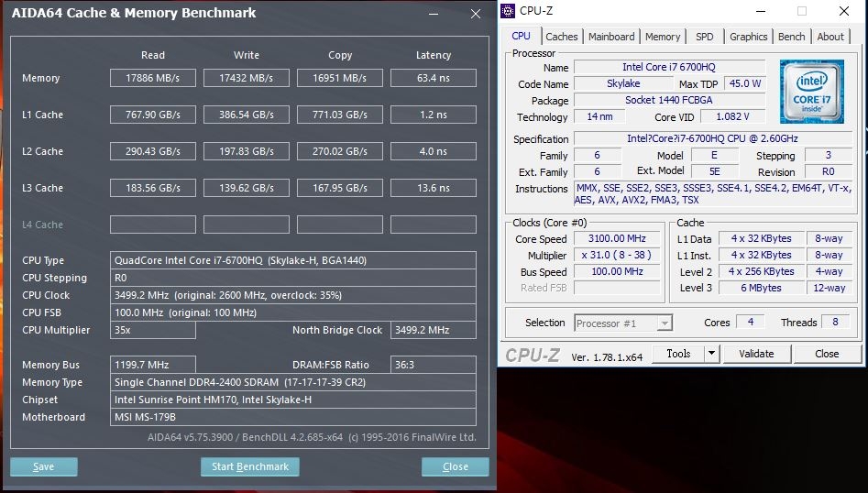The image size is (868, 493).
Task: Click the Motherboard MSI MS-179B field
Action: pos(292,417)
